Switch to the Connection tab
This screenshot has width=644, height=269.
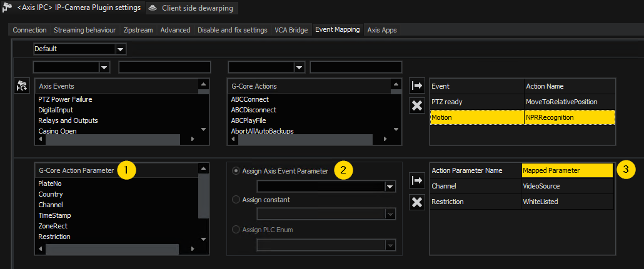coord(29,30)
